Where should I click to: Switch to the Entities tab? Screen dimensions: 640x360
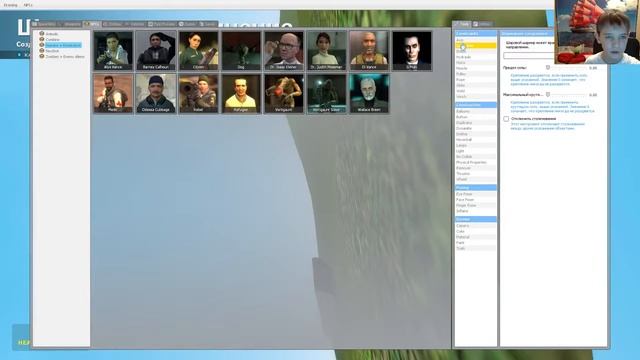(x=112, y=24)
